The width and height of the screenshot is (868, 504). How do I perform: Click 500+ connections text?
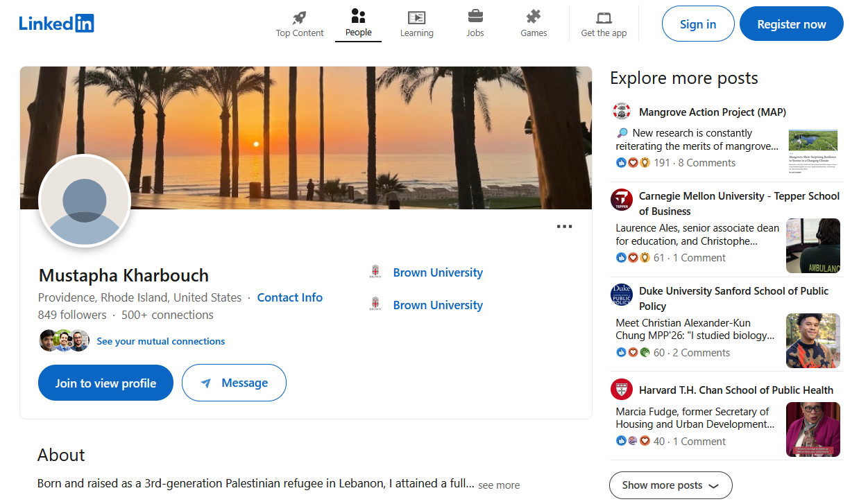167,315
